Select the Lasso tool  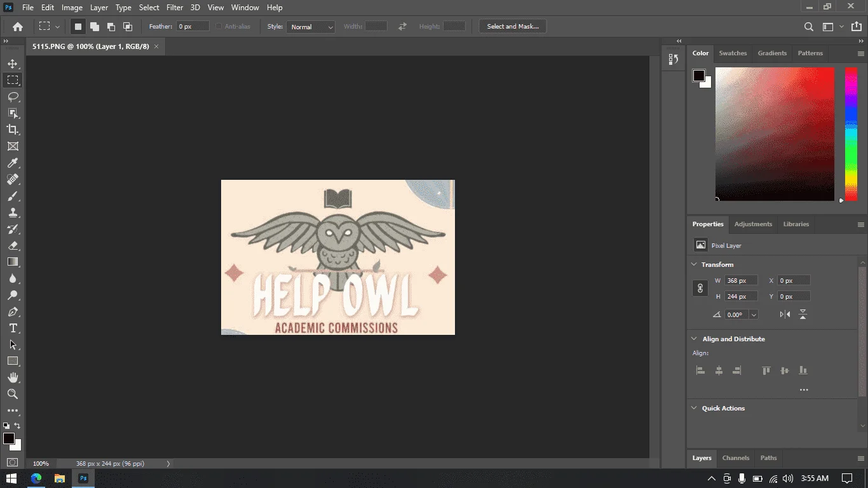point(13,97)
